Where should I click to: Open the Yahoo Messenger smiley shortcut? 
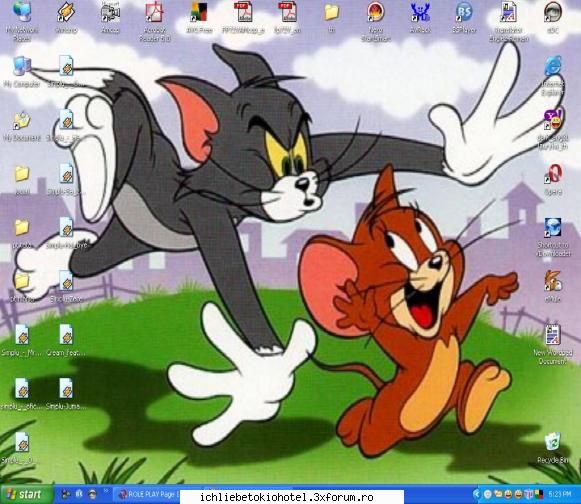[553, 120]
